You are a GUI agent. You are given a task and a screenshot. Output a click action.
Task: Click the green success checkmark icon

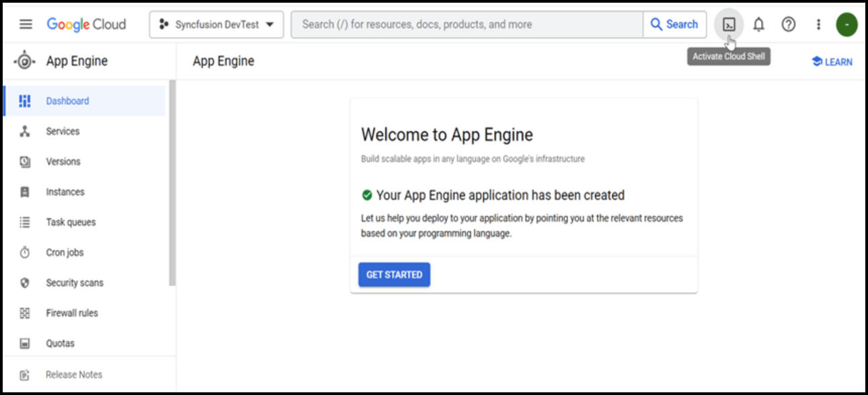tap(367, 195)
